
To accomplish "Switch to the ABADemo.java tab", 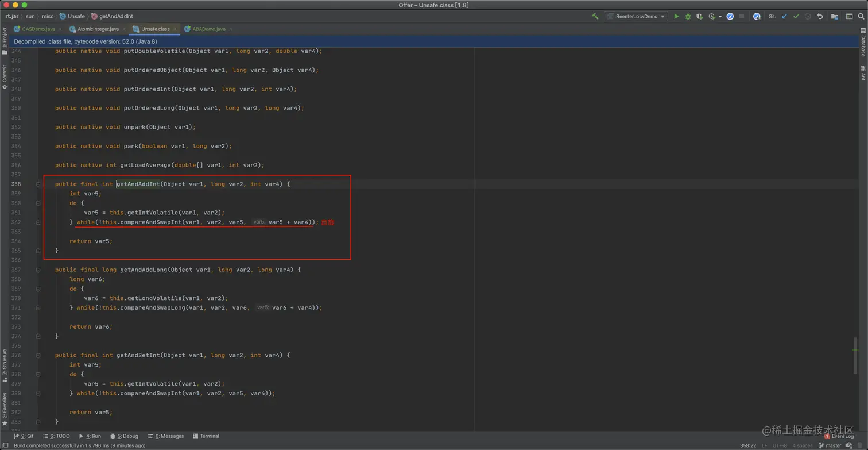I will [x=209, y=29].
